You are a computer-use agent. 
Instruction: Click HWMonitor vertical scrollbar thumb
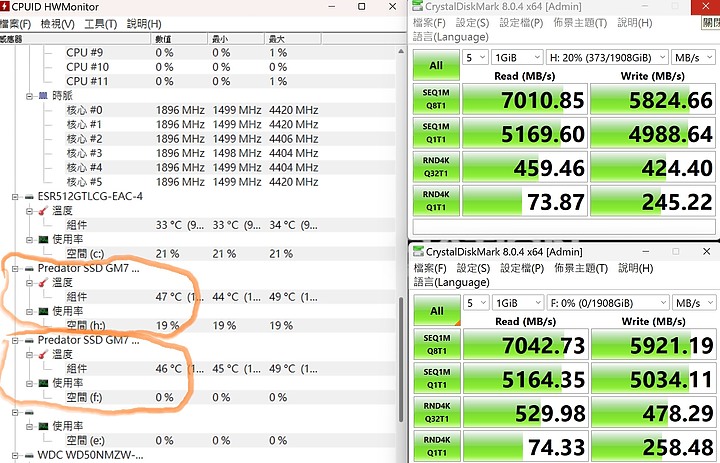[401, 360]
